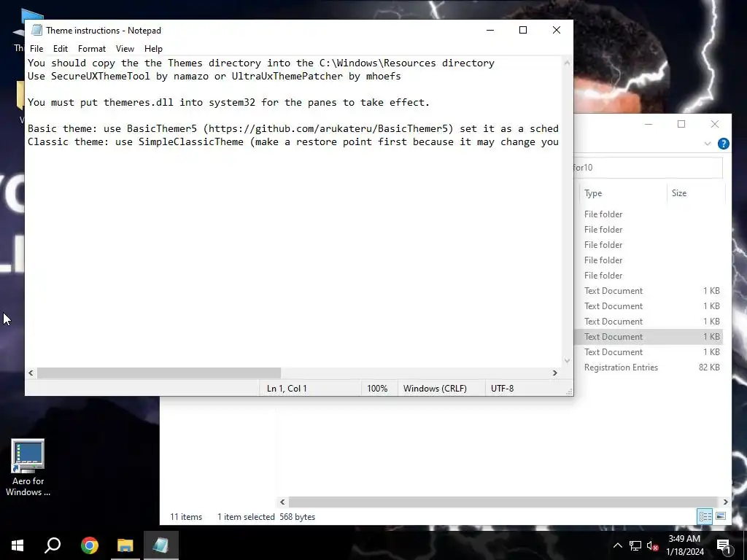Click the 100% zoom status entry
This screenshot has height=560, width=747.
pyautogui.click(x=377, y=389)
